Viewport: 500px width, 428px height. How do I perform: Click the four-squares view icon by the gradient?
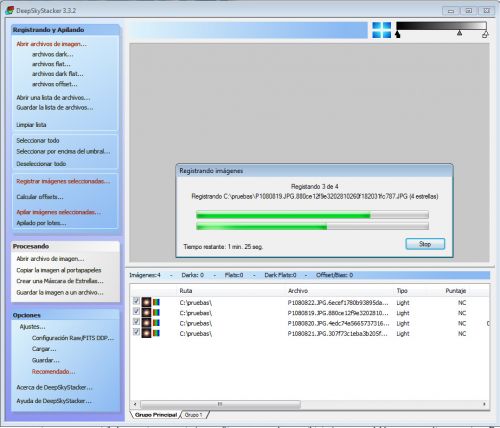coord(382,30)
